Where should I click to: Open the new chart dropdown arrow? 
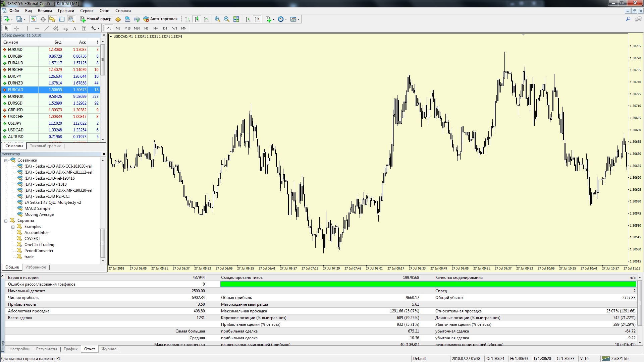[12, 19]
